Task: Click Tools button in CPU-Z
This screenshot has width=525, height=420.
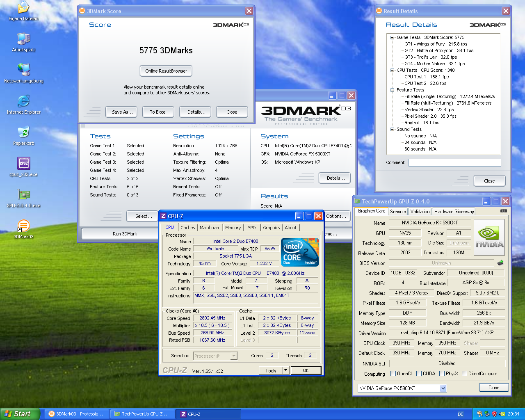Action: click(x=271, y=370)
